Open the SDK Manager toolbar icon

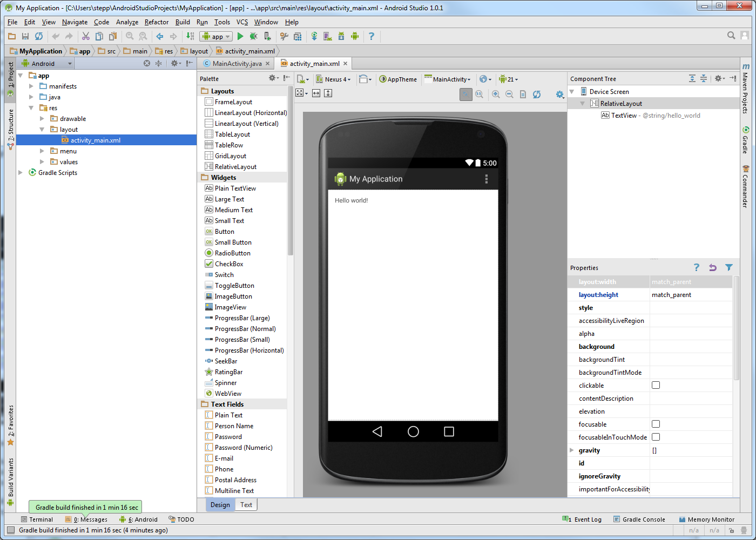click(x=342, y=36)
